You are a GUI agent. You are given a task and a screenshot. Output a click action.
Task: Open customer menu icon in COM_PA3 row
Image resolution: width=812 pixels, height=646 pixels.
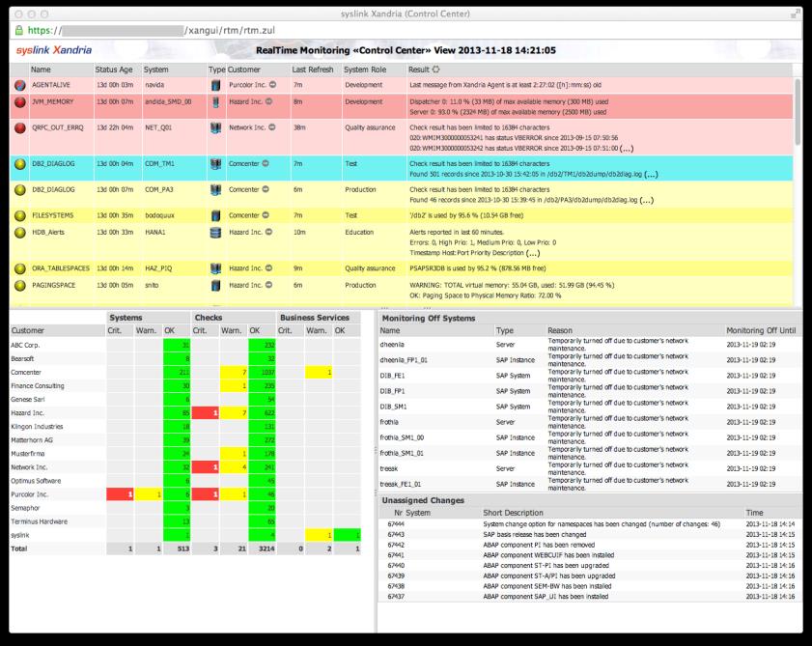click(x=266, y=189)
